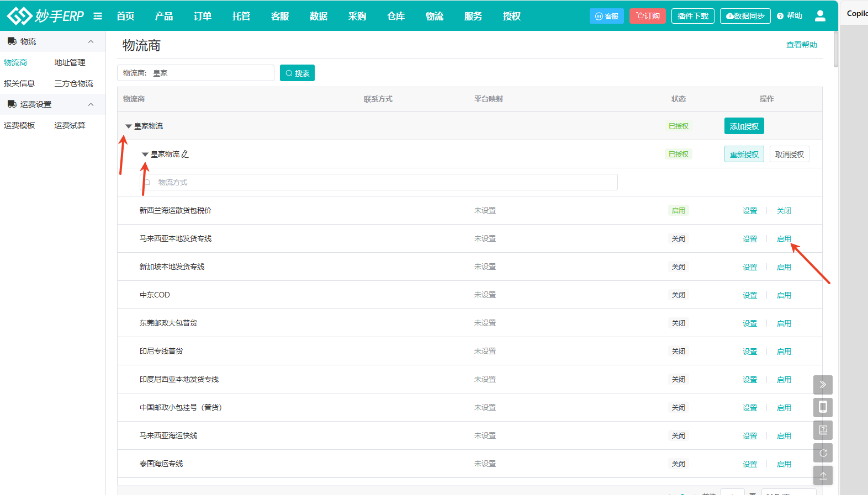Click 启用 for 中东COD

click(x=784, y=295)
